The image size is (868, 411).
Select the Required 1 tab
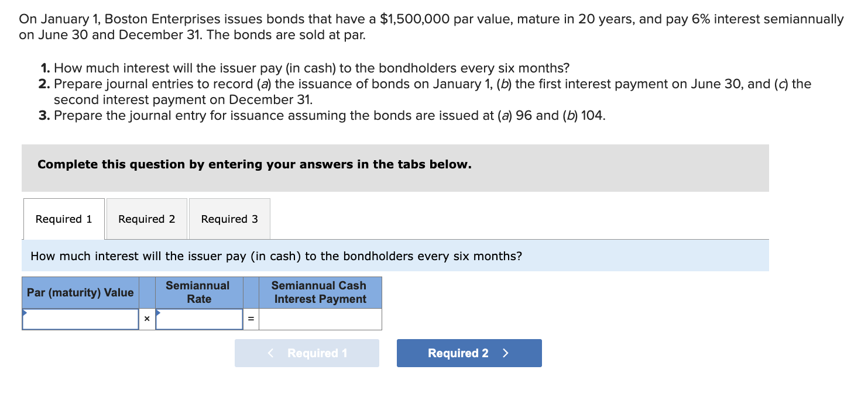click(63, 219)
